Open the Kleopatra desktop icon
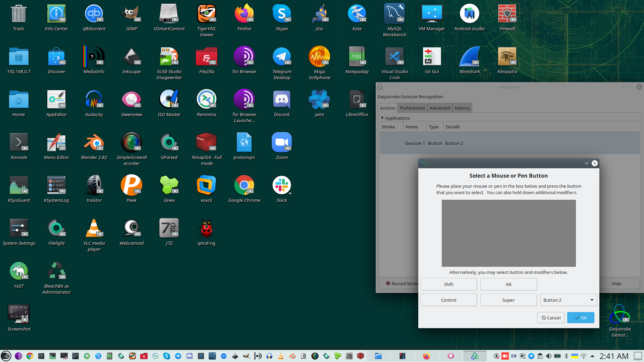Image resolution: width=644 pixels, height=362 pixels. point(507,57)
